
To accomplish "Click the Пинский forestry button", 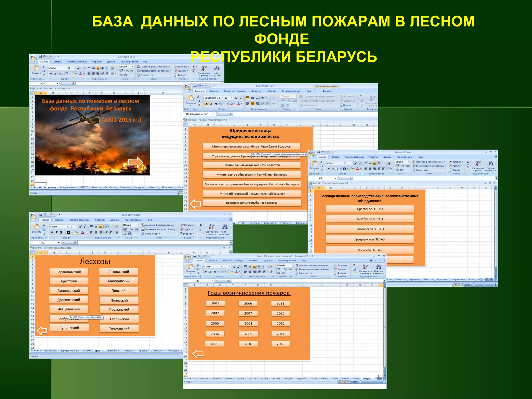I will click(118, 291).
